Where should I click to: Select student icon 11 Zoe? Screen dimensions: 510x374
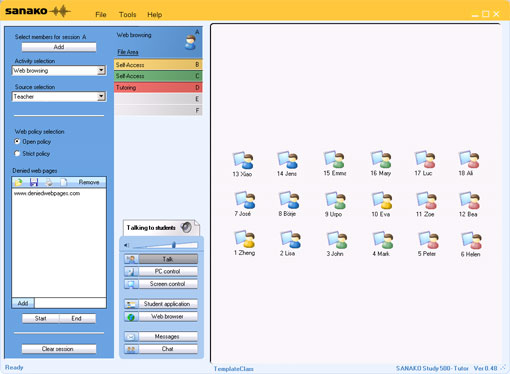[x=427, y=201]
